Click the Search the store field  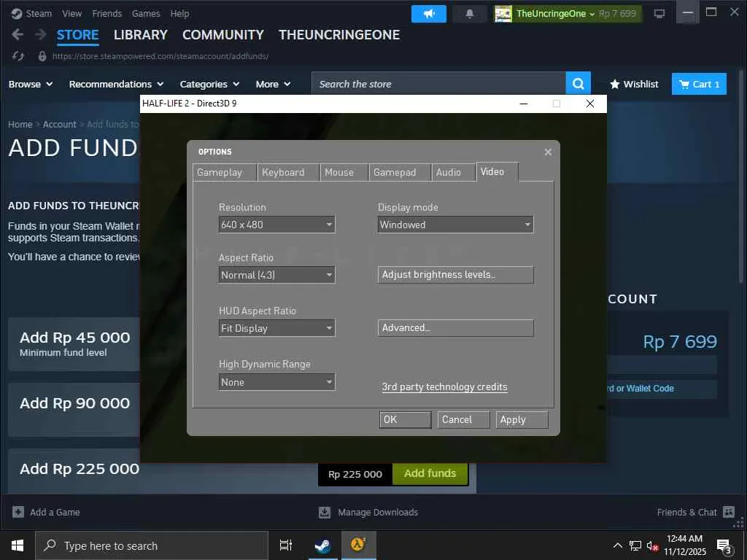click(438, 84)
